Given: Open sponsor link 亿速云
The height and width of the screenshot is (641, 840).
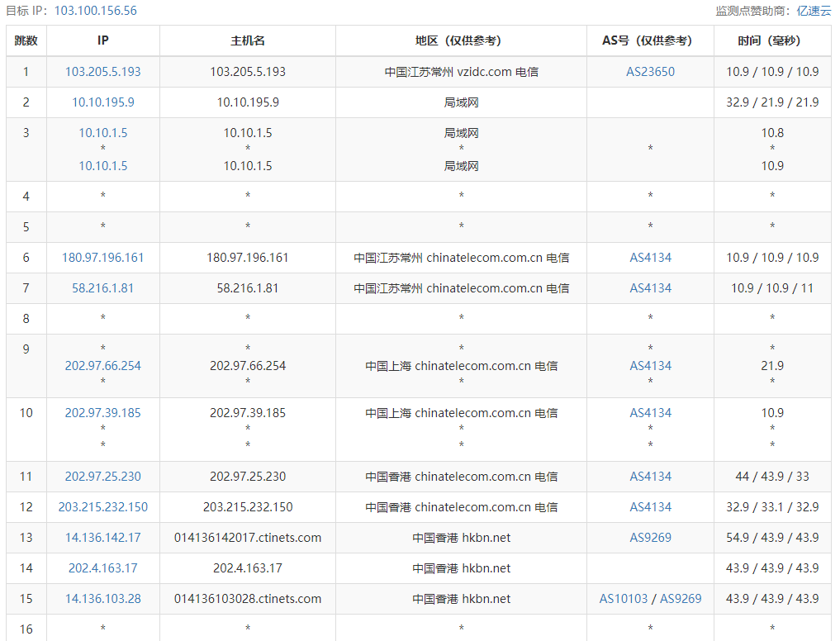Looking at the screenshot, I should [x=814, y=11].
